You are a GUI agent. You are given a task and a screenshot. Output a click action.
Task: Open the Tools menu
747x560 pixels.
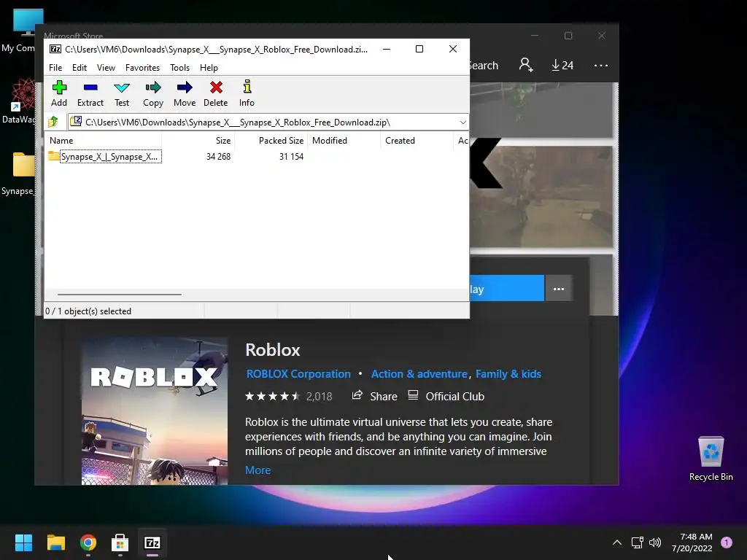point(179,68)
